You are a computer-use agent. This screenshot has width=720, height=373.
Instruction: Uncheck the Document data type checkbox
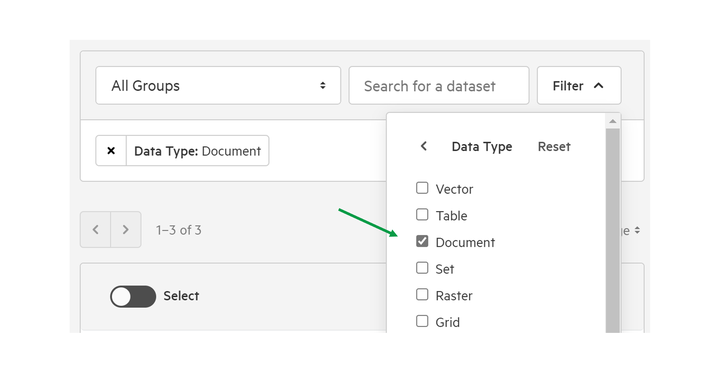[x=422, y=241]
